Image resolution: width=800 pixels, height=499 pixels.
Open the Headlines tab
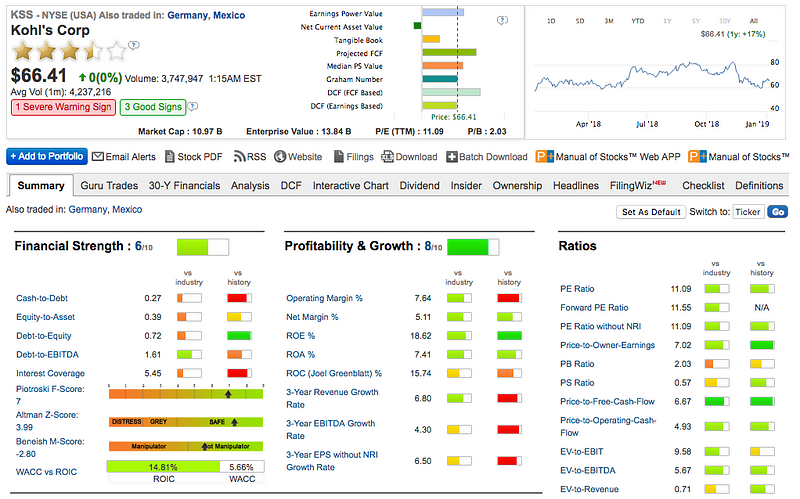pyautogui.click(x=576, y=186)
